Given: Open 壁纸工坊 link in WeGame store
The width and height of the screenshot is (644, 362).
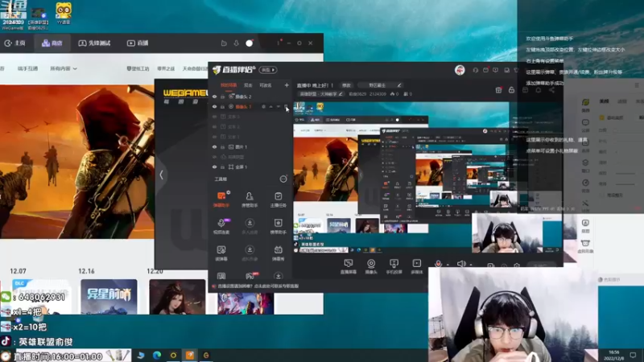Looking at the screenshot, I should pyautogui.click(x=138, y=68).
